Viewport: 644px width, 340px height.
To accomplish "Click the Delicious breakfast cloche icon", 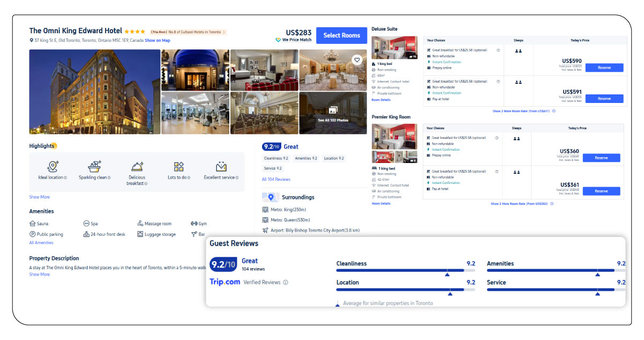I will pyautogui.click(x=137, y=166).
